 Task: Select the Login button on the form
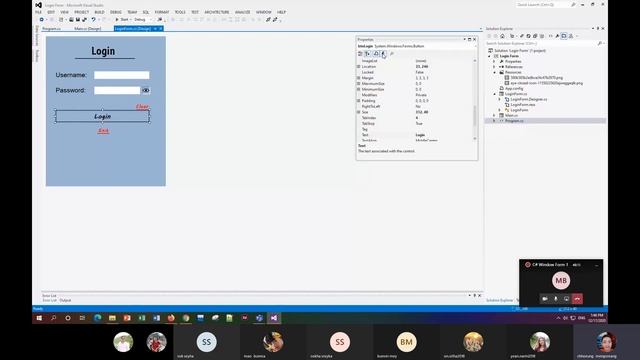(x=102, y=116)
